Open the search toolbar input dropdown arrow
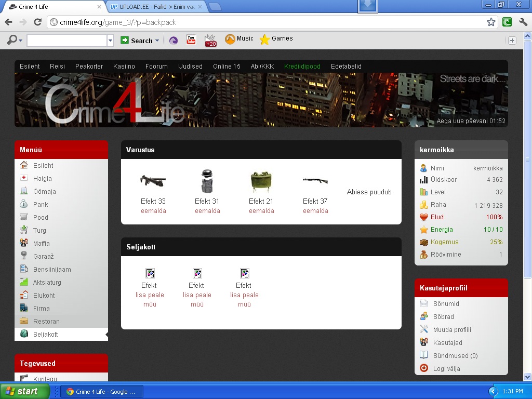 point(110,41)
